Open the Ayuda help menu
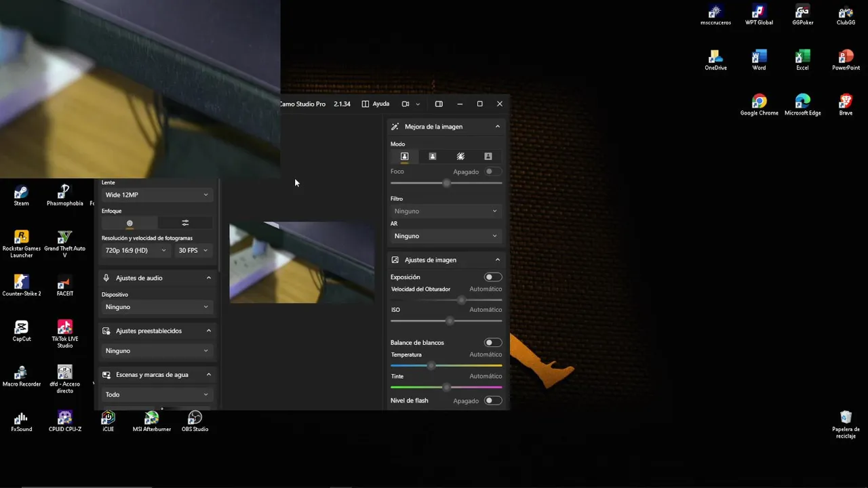Screen dimensions: 868x488 pos(376,104)
